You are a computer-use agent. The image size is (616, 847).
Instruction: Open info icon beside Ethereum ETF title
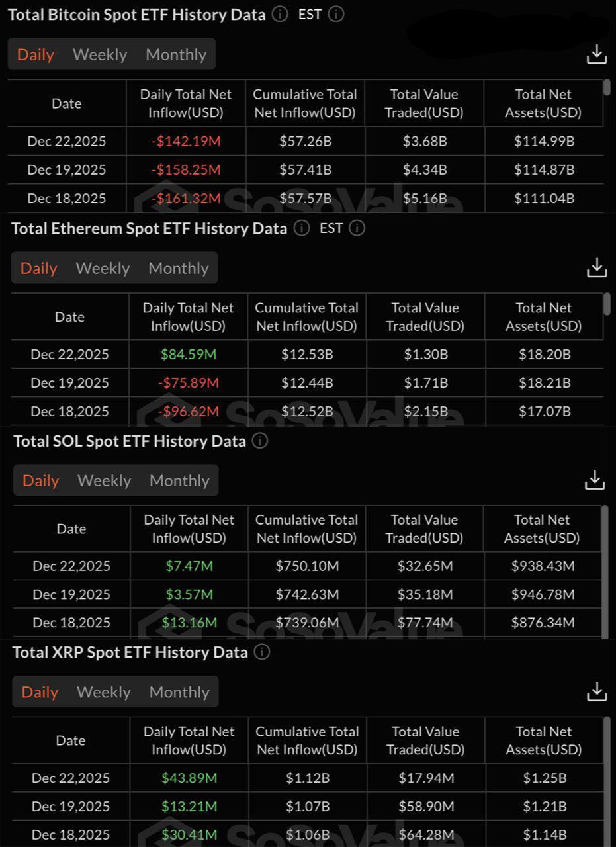[301, 228]
